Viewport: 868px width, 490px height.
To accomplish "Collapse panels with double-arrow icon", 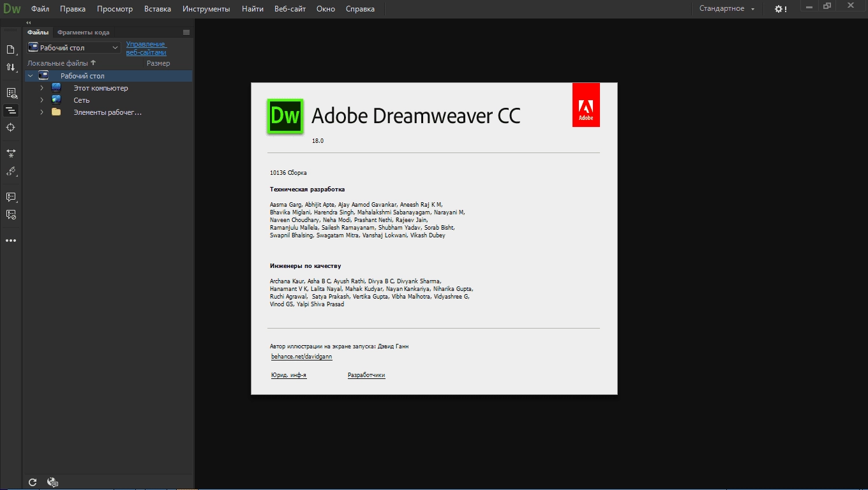I will (29, 22).
